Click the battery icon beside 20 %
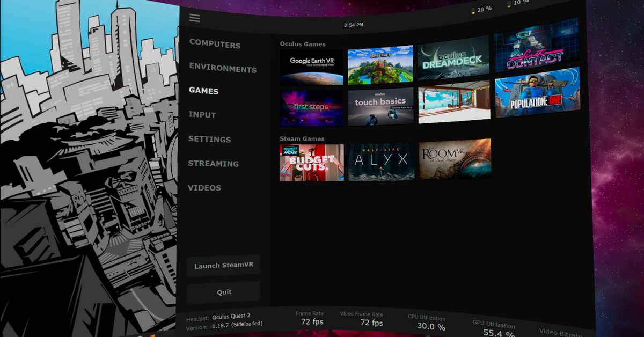Screen dimensions: 644x337 (x=472, y=11)
